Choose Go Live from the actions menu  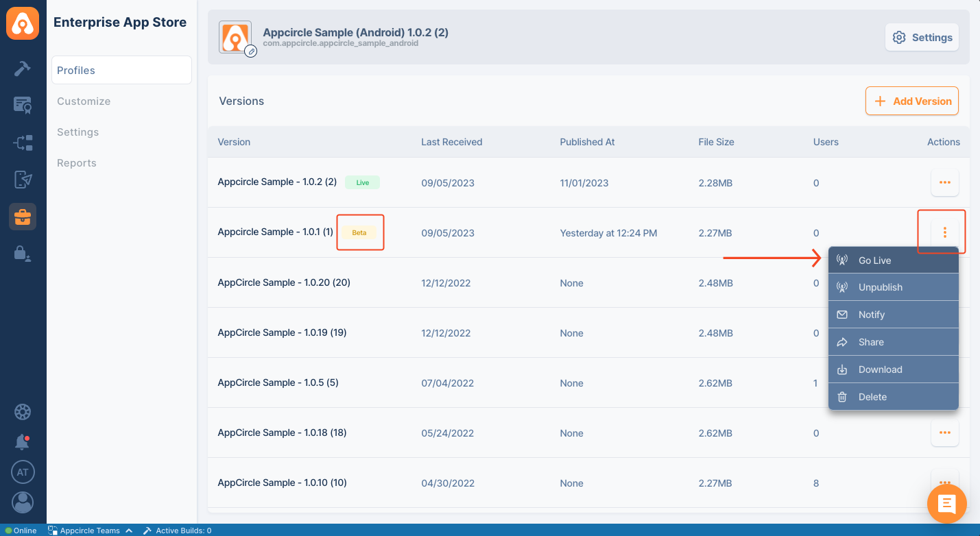pos(893,260)
